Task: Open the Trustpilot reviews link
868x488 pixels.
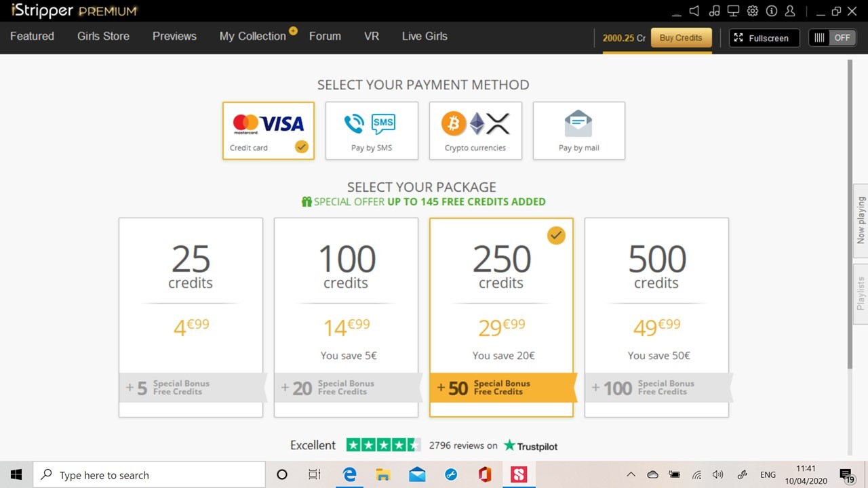Action: 531,446
